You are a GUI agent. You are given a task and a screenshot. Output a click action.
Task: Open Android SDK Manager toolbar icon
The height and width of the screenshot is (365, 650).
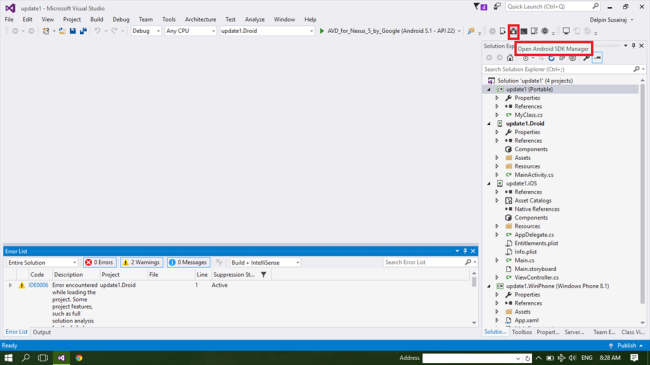click(514, 31)
